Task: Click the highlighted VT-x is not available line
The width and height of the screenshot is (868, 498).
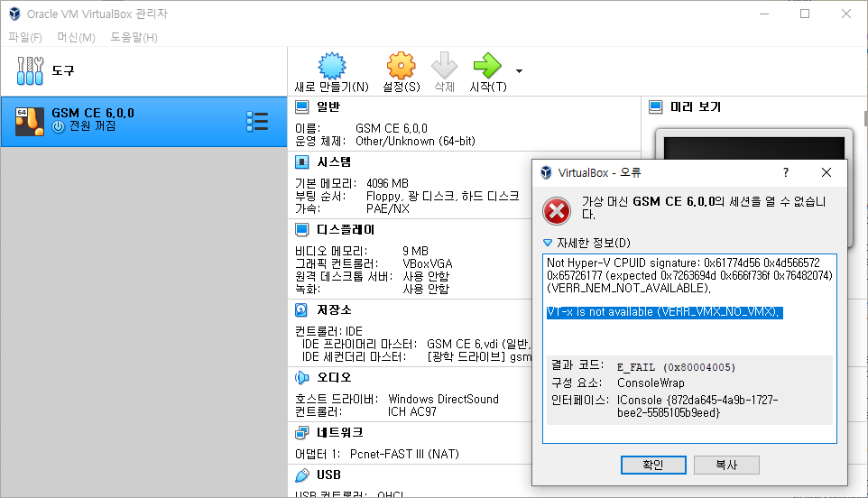Action: point(664,312)
